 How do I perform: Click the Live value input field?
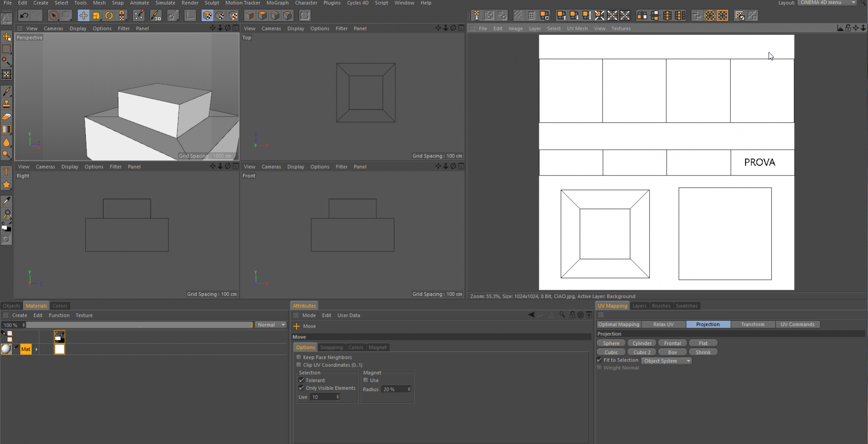pos(325,397)
